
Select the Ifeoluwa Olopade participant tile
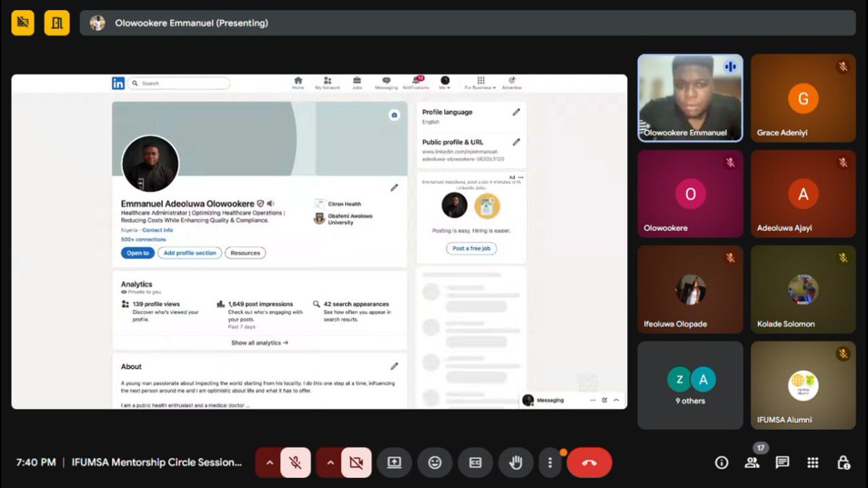690,289
